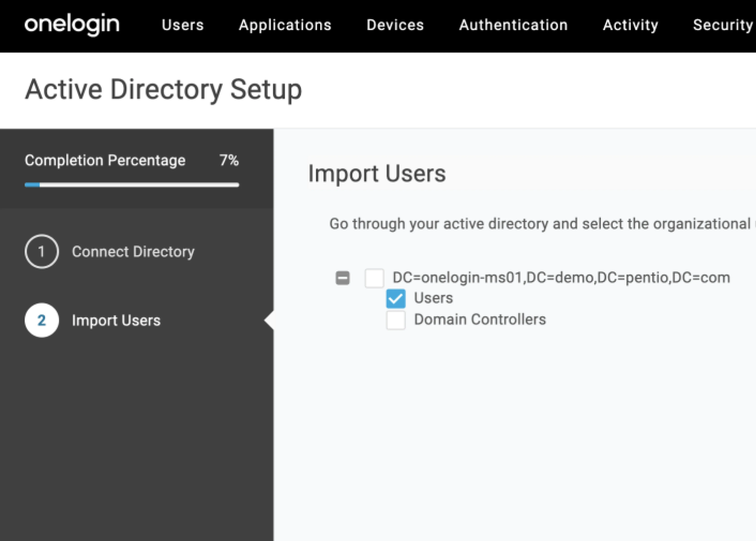Click the DC=onelogin-ms01,DC=demo domain label
The width and height of the screenshot is (756, 541).
(561, 278)
